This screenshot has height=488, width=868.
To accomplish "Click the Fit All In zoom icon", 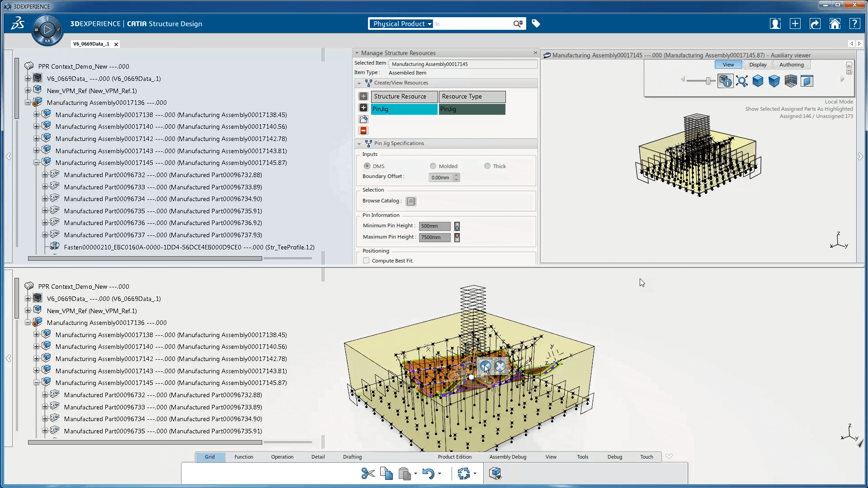I will (x=741, y=81).
